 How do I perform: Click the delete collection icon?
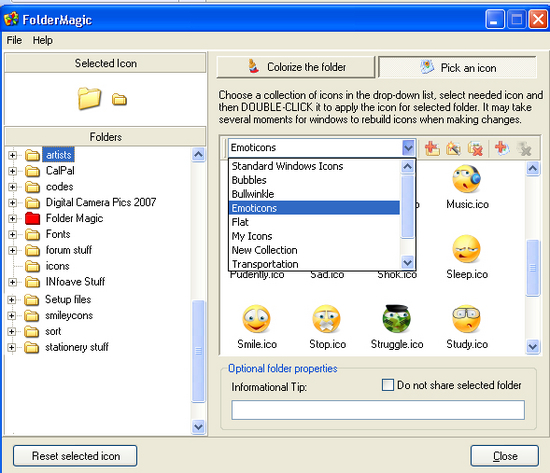tap(475, 148)
